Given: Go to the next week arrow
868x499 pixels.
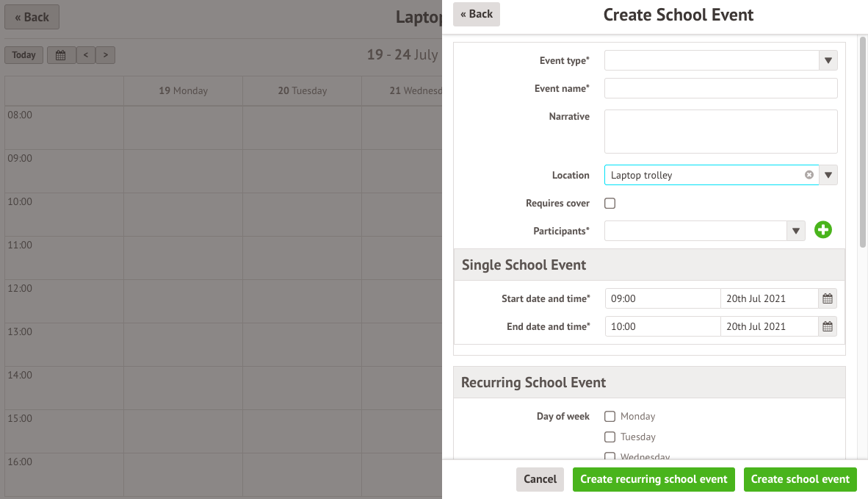Looking at the screenshot, I should point(106,55).
